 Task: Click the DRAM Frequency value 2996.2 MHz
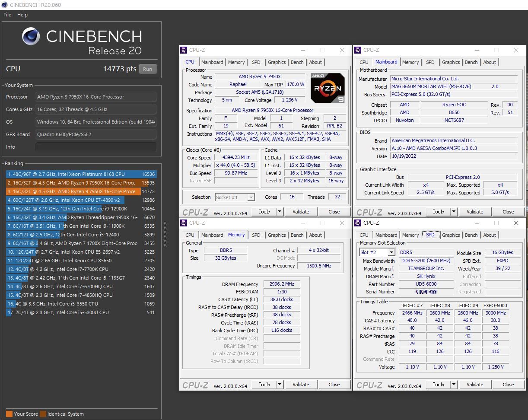point(282,284)
